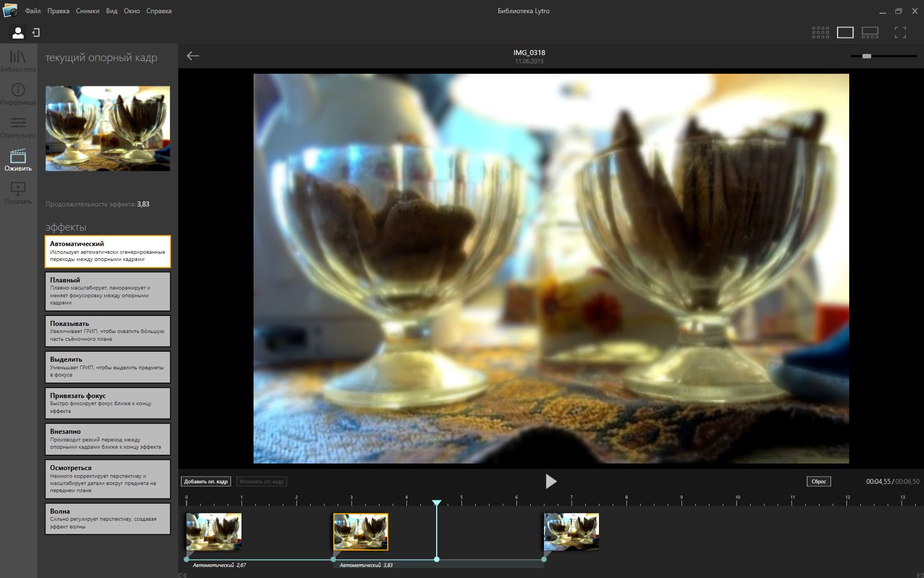Open the Файл menu
Image resolution: width=924 pixels, height=578 pixels.
point(32,11)
